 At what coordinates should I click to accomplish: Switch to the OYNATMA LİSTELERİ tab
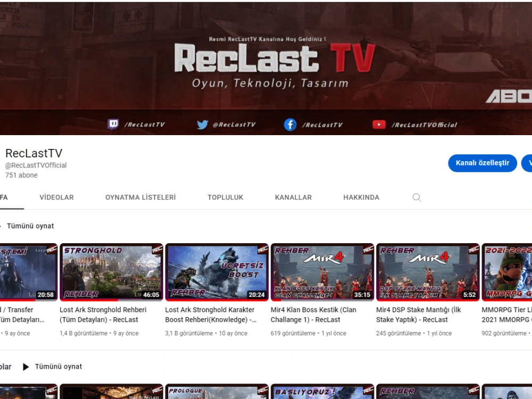(140, 197)
